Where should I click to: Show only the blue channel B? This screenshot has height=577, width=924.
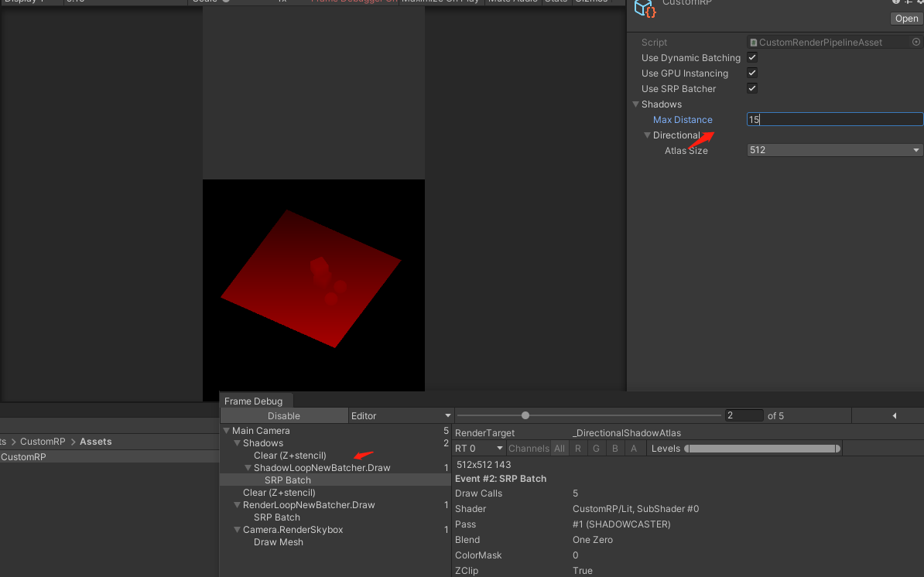click(614, 449)
